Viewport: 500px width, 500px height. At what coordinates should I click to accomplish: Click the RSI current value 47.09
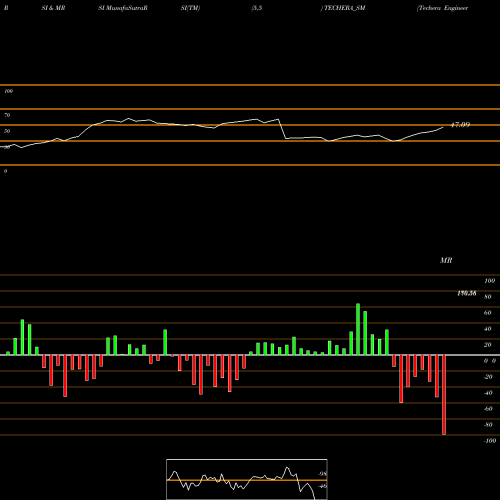[460, 125]
